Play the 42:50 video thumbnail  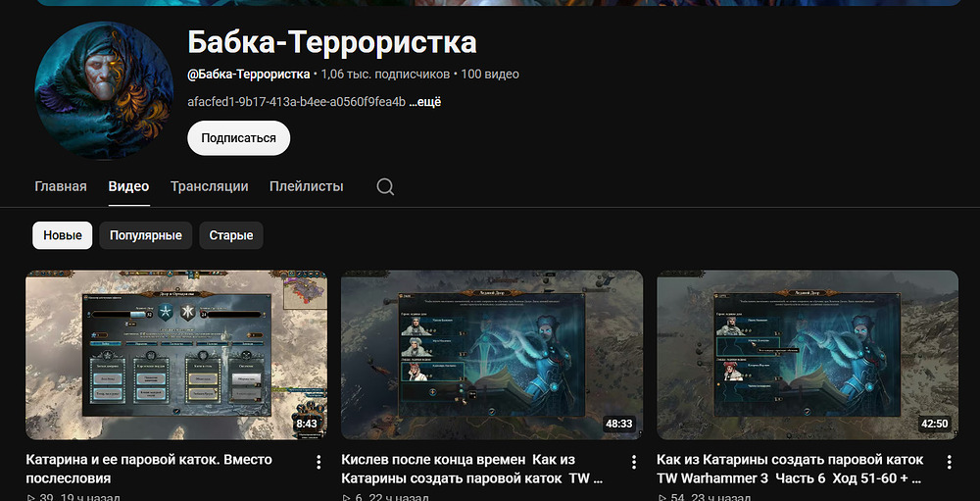click(x=808, y=355)
